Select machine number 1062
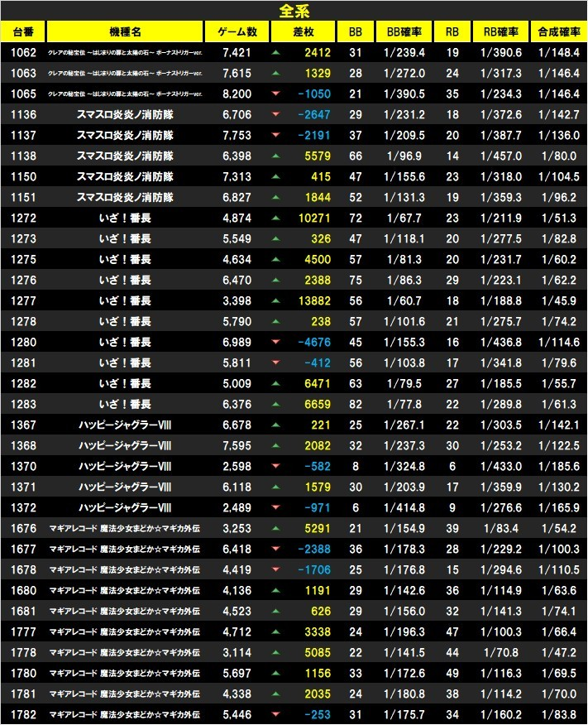 pyautogui.click(x=23, y=53)
